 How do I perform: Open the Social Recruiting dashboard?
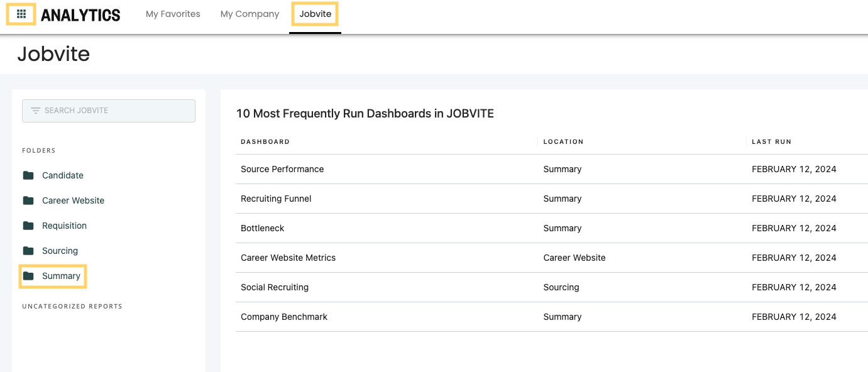(x=275, y=287)
